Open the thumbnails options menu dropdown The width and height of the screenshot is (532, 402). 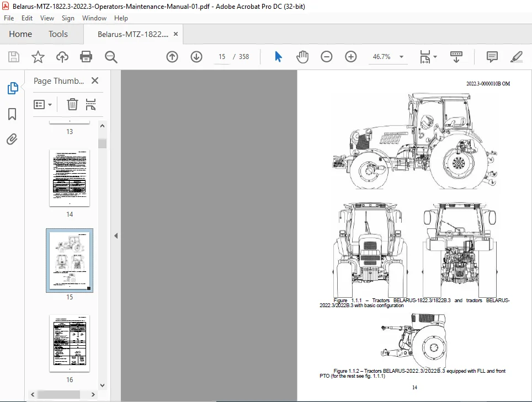coord(42,104)
